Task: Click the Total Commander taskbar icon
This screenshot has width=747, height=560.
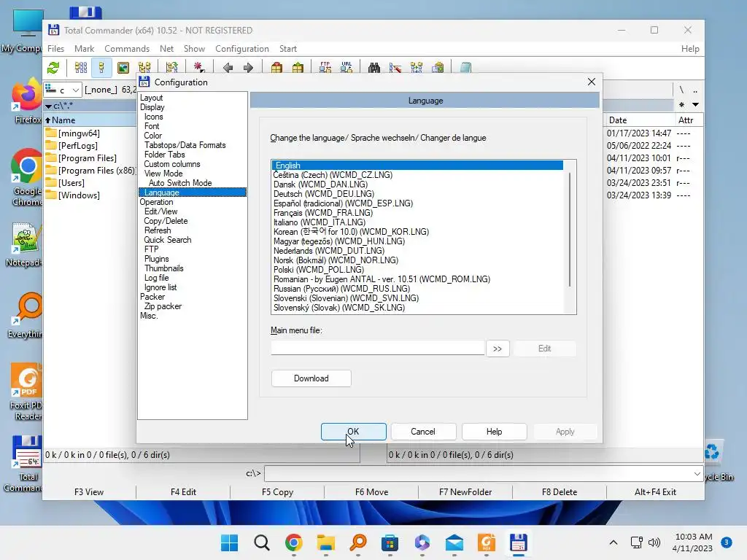Action: pyautogui.click(x=519, y=542)
